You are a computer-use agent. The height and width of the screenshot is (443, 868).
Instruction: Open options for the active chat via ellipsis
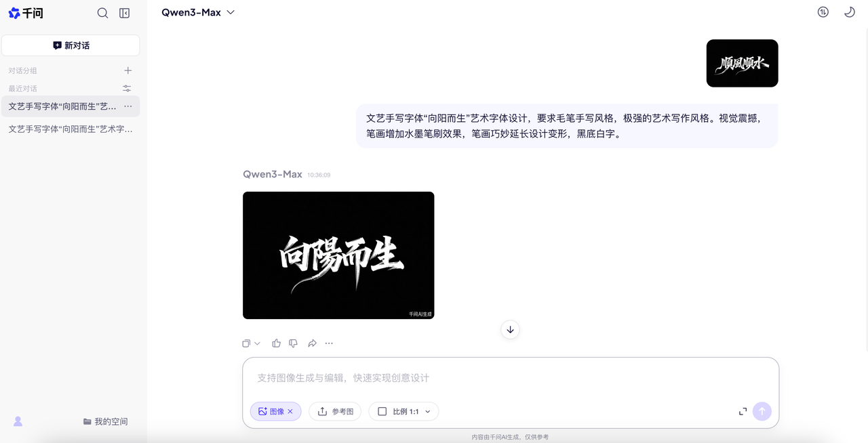click(127, 106)
